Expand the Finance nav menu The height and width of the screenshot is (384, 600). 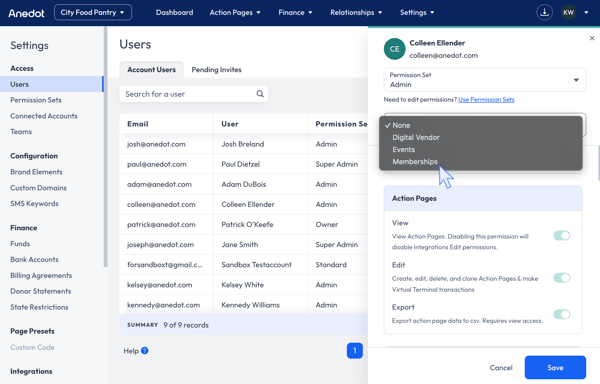click(295, 13)
